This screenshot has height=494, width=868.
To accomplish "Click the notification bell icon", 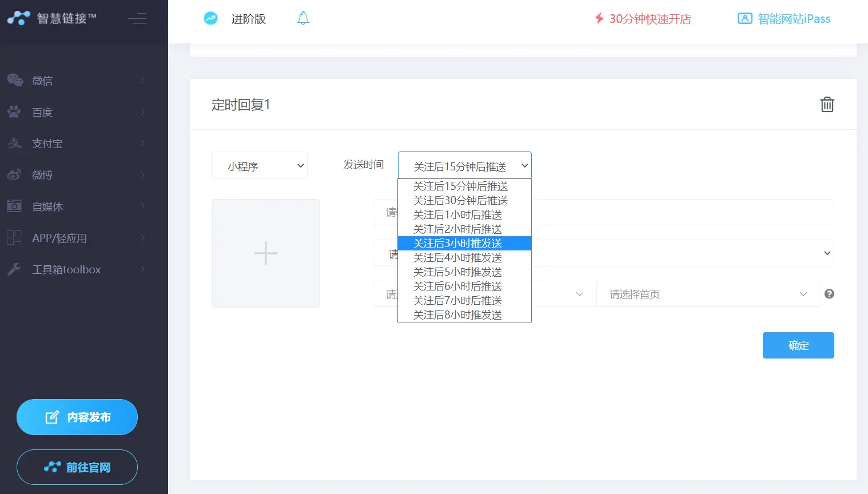I will (x=303, y=18).
